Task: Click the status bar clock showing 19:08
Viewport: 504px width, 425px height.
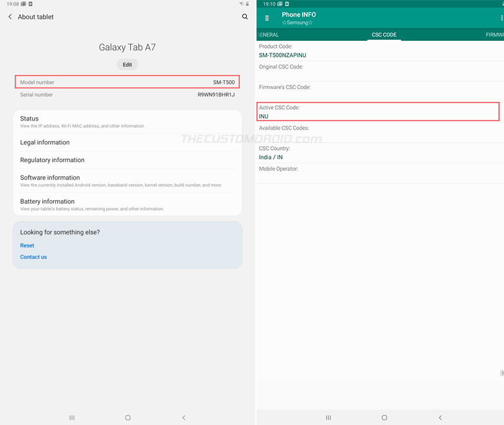Action: click(x=13, y=4)
